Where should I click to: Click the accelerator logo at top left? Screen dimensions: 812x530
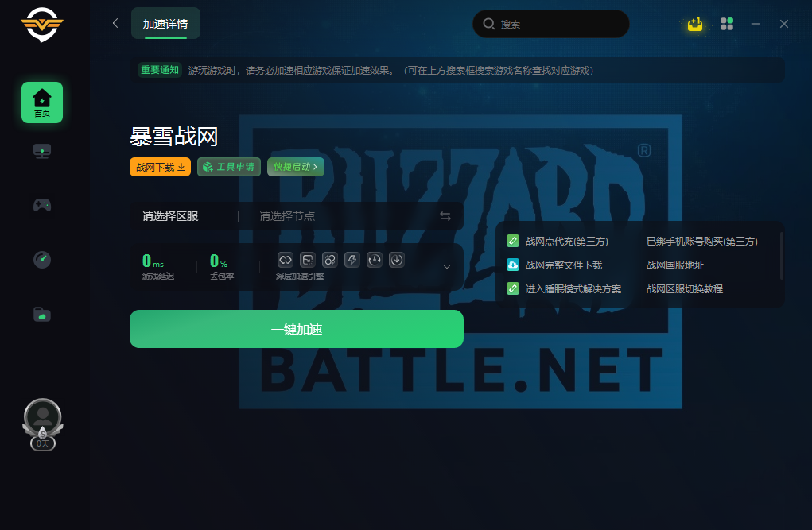[42, 25]
